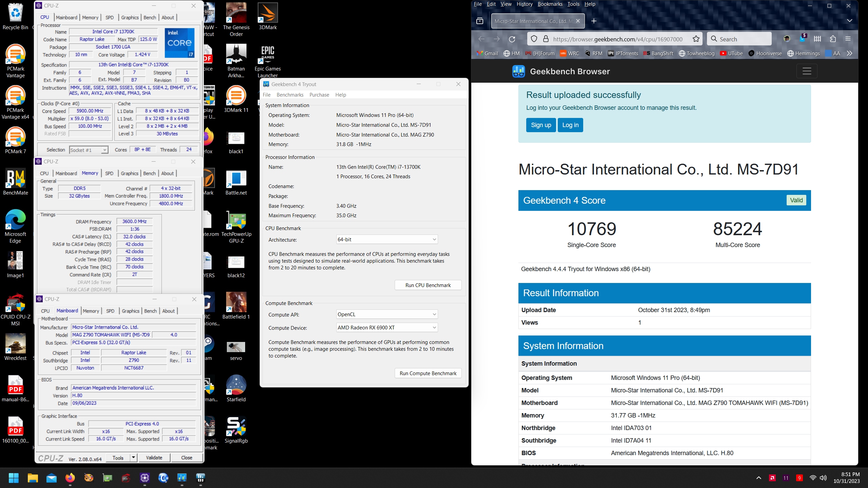The image size is (868, 488).
Task: Launch Epic Games Launcher icon
Action: pos(268,61)
